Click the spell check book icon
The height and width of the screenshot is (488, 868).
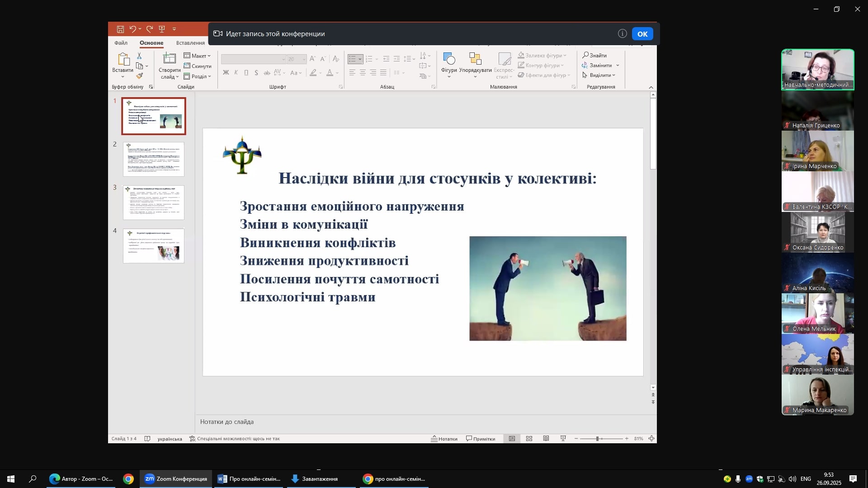[x=147, y=439]
